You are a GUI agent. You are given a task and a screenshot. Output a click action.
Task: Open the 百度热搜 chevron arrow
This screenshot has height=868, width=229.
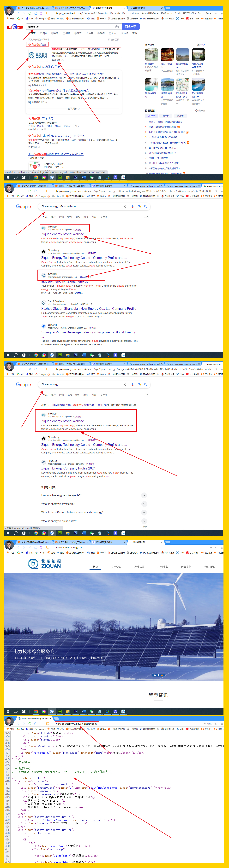coord(157,110)
